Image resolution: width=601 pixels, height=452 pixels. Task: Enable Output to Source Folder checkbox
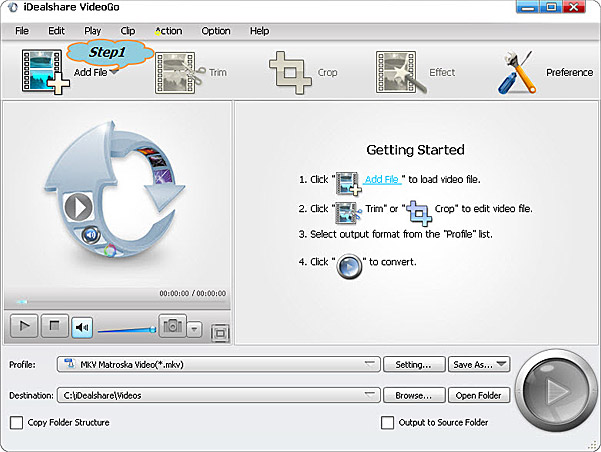click(388, 422)
